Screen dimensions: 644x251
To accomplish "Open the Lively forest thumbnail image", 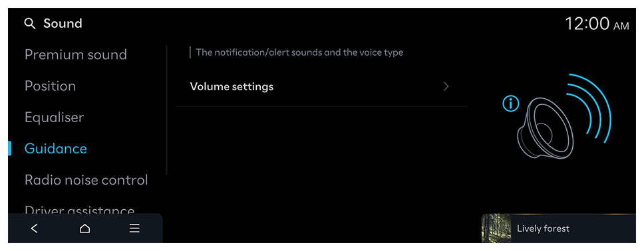I will (x=496, y=228).
